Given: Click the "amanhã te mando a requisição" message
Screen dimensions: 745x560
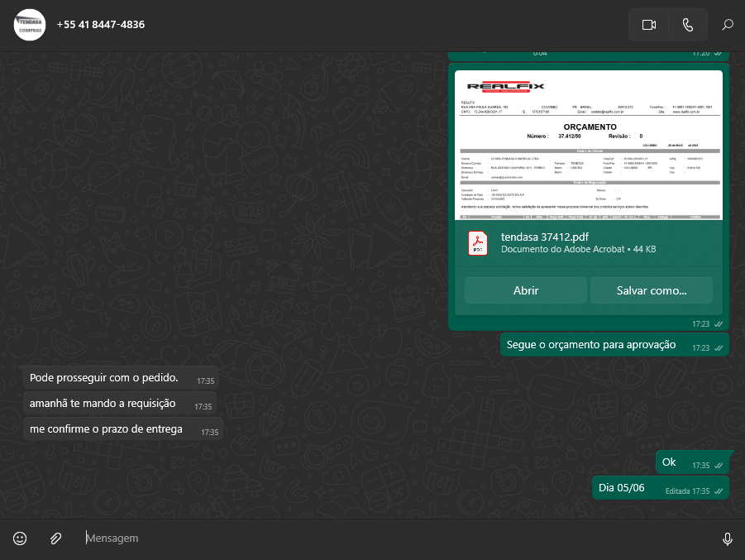Looking at the screenshot, I should (103, 404).
